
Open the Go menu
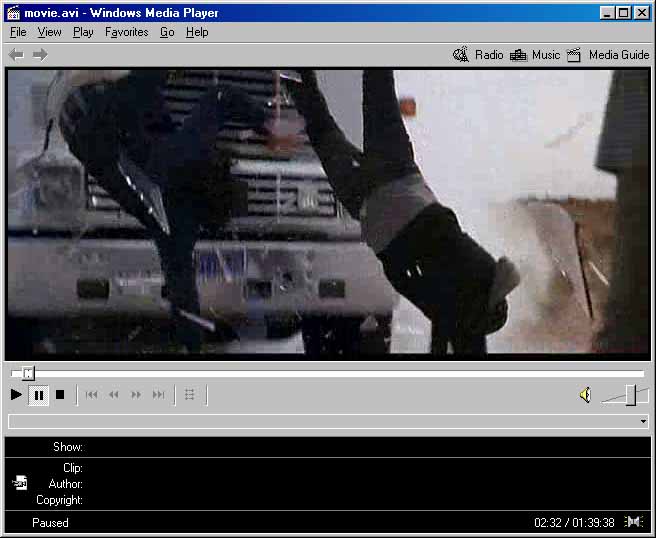[167, 32]
